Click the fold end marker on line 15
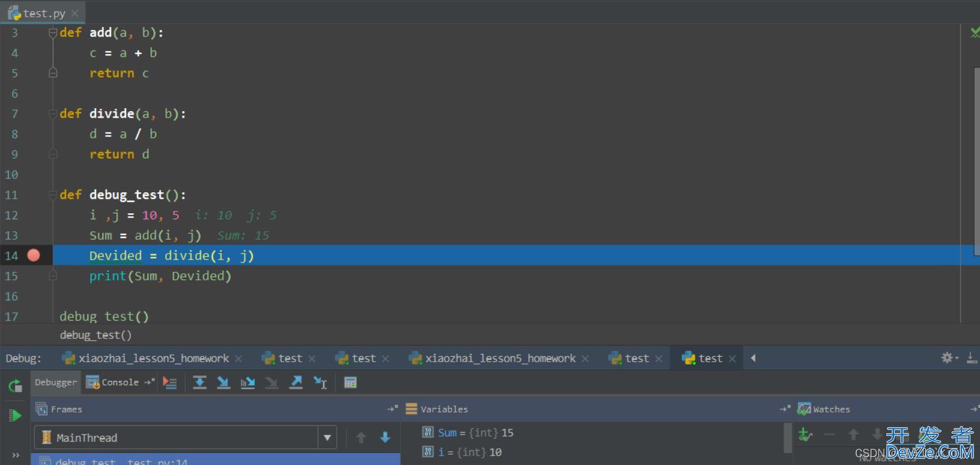This screenshot has height=465, width=980. (53, 276)
